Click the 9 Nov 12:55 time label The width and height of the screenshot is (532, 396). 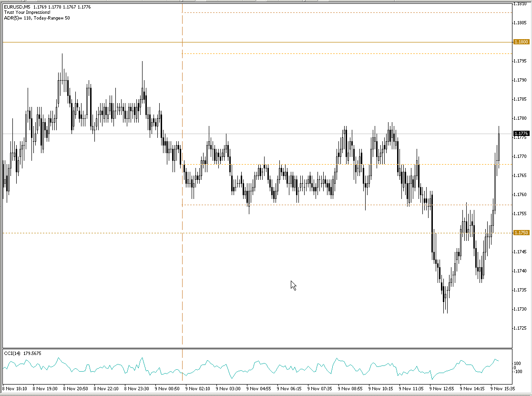(x=443, y=388)
